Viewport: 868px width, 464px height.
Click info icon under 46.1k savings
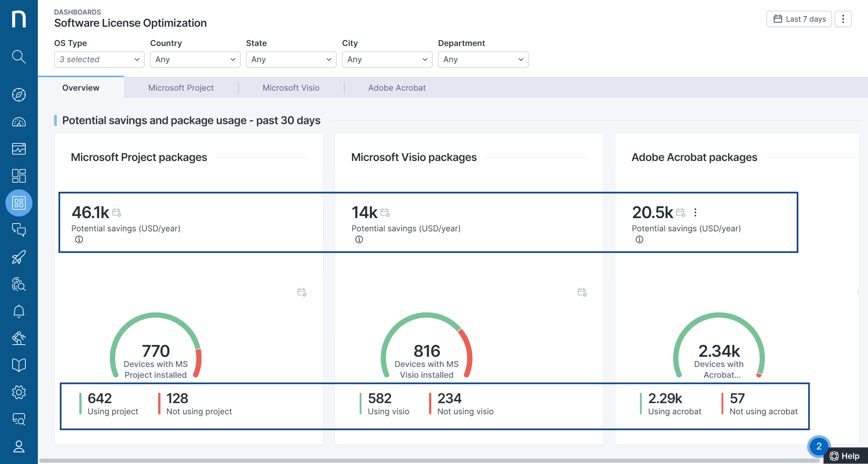click(79, 239)
